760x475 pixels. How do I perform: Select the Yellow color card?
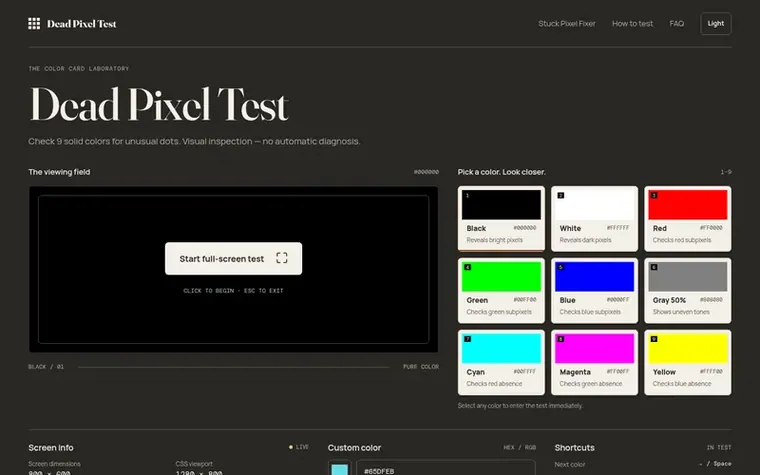[687, 362]
